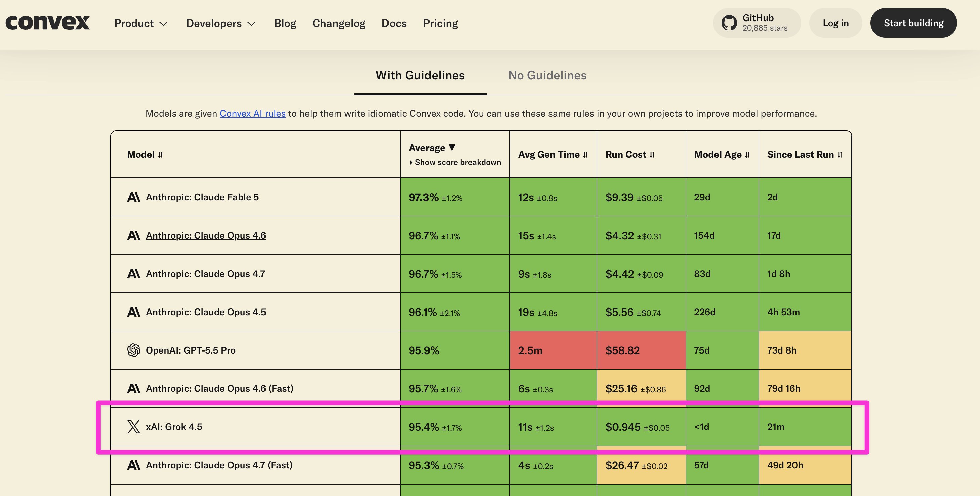Click Anthropic logo beside Claude Opus 4.5

pyautogui.click(x=133, y=312)
